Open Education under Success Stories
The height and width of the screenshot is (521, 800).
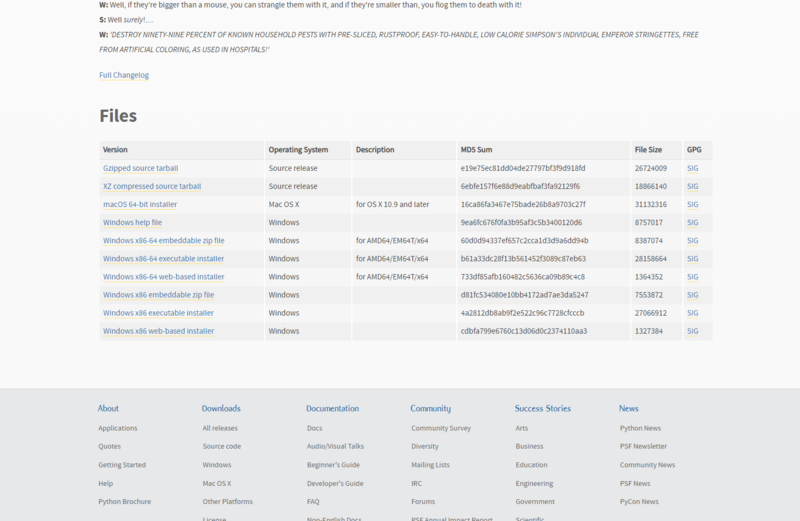click(531, 465)
